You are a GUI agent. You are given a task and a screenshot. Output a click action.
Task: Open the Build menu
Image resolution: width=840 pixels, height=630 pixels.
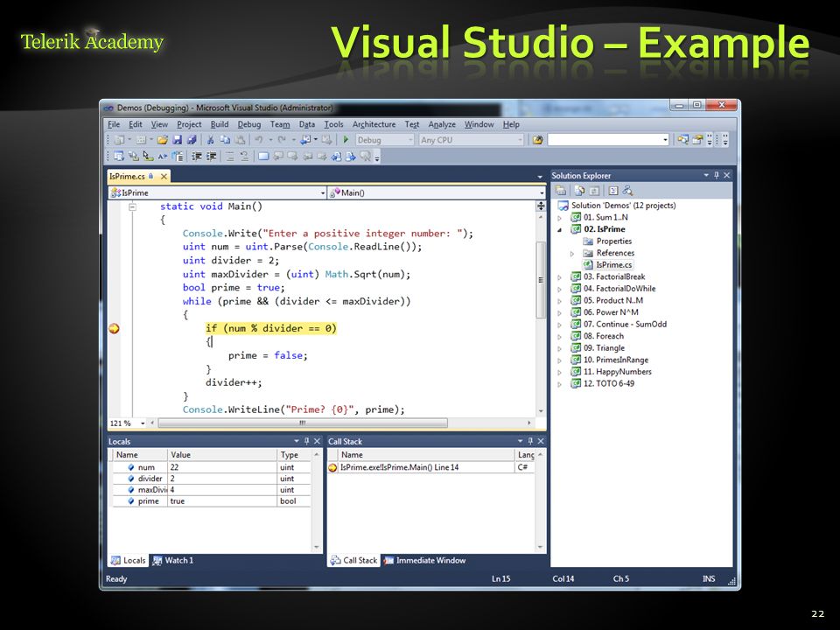(220, 124)
